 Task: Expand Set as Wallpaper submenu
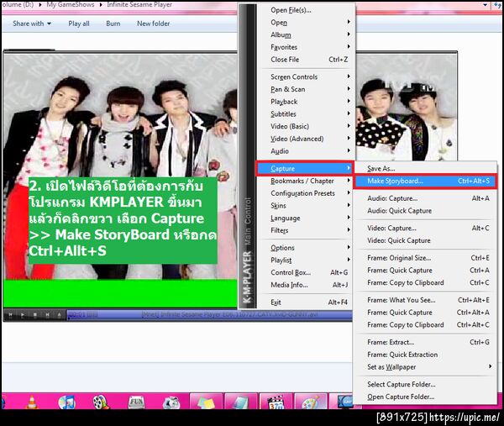425,367
